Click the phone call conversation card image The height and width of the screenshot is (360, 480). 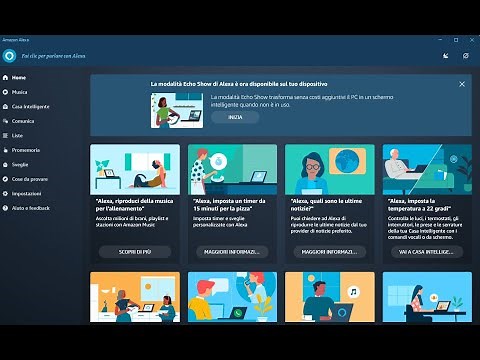(x=232, y=297)
